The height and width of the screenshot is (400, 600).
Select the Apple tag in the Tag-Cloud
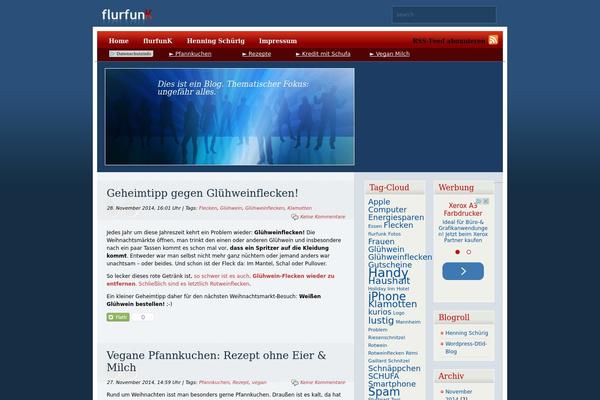(379, 202)
